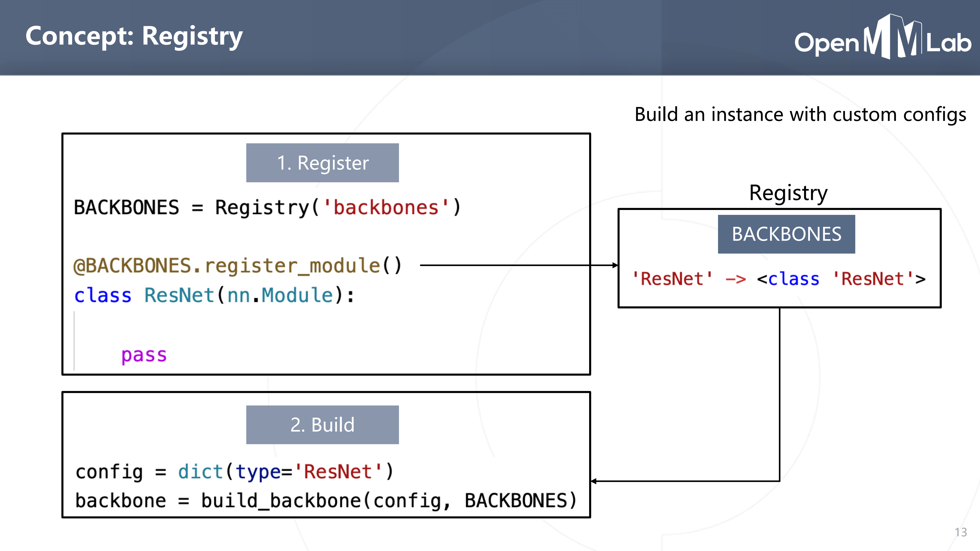
Task: Click arrowhead pointing into the Build box
Action: pyautogui.click(x=594, y=481)
